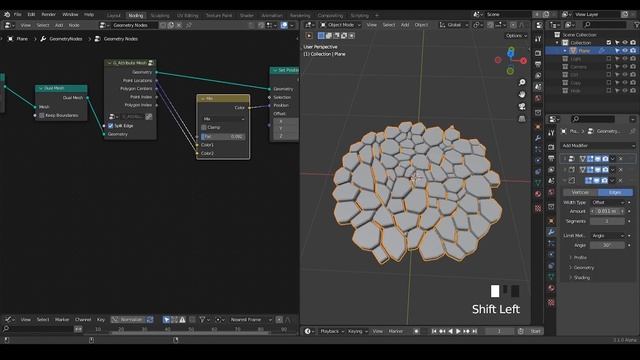This screenshot has height=360, width=640.
Task: Select the Plane object in outliner
Action: pos(584,51)
